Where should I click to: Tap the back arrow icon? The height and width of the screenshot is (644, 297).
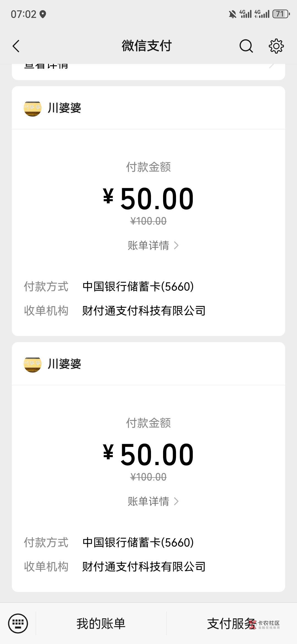16,46
